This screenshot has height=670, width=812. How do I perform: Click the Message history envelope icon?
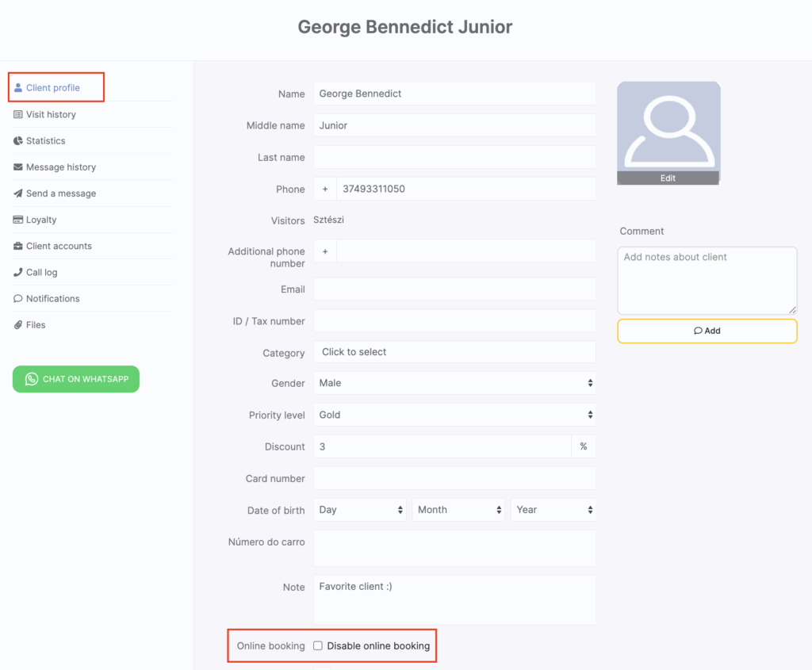coord(18,167)
